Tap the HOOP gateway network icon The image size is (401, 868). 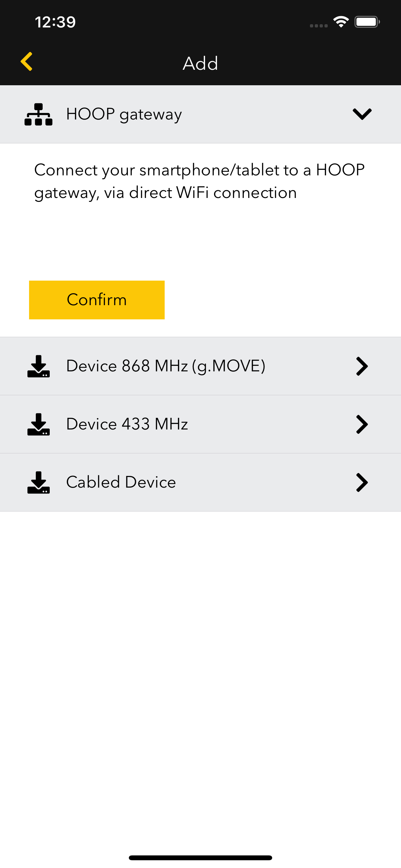[x=38, y=114]
